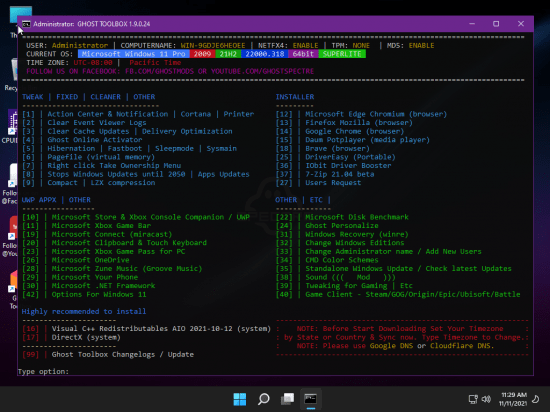Select 'Visual C++ Redistributables AIO' line
The height and width of the screenshot is (412, 550).
point(146,329)
